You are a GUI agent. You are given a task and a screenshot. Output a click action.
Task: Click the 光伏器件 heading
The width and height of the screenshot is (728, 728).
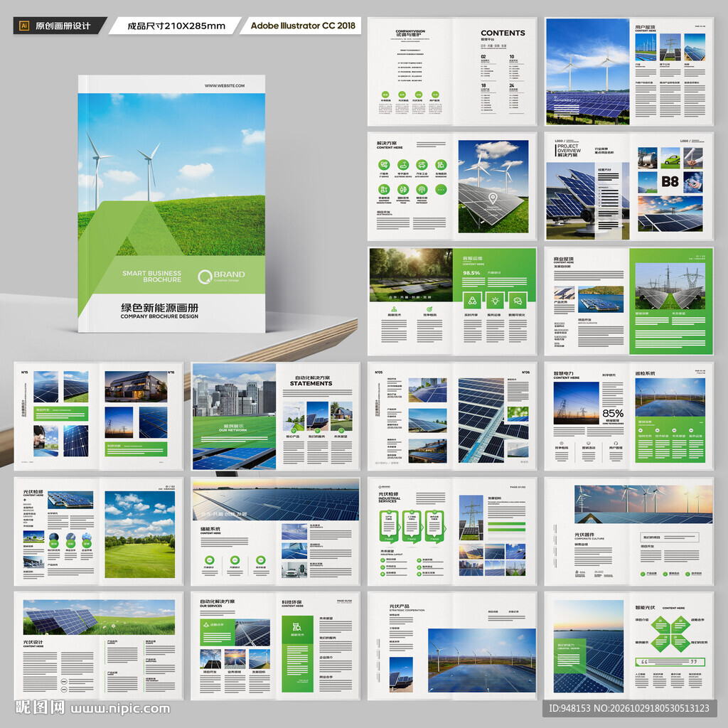[584, 535]
